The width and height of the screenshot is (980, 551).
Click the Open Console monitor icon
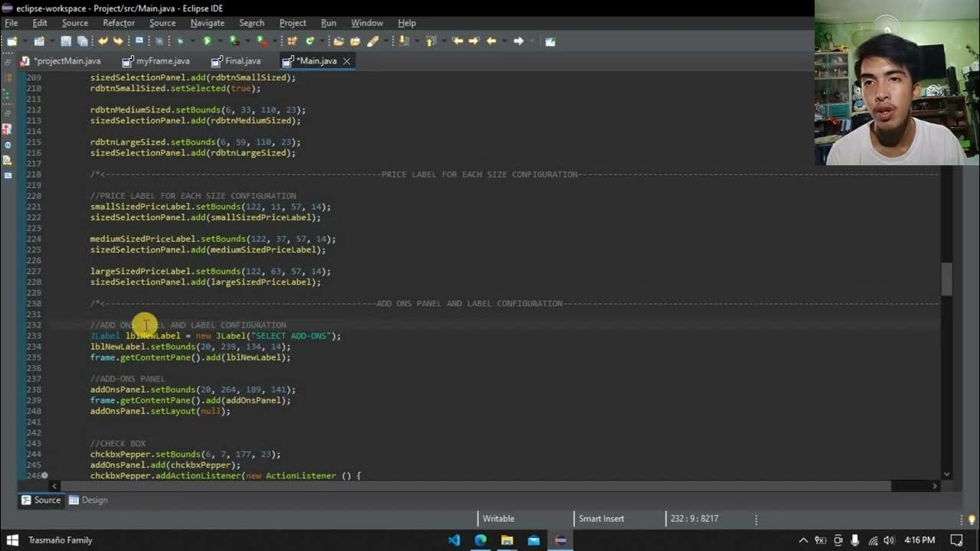139,40
